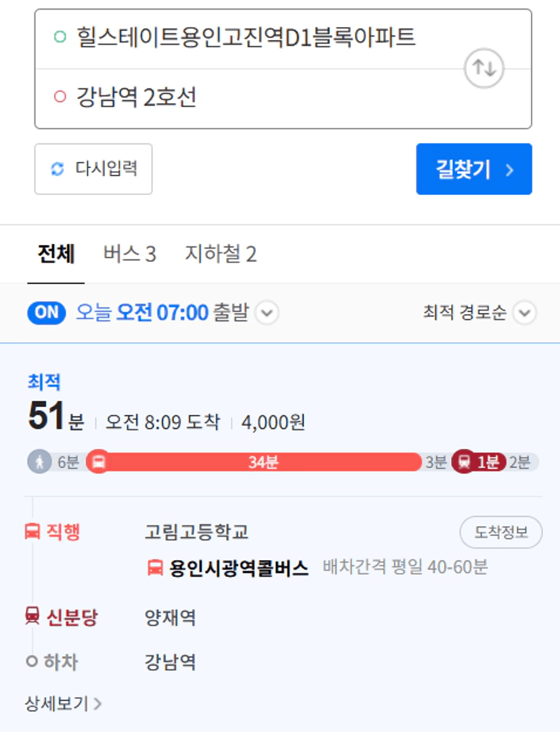Click the red 34분 bus segment bar

tap(264, 462)
